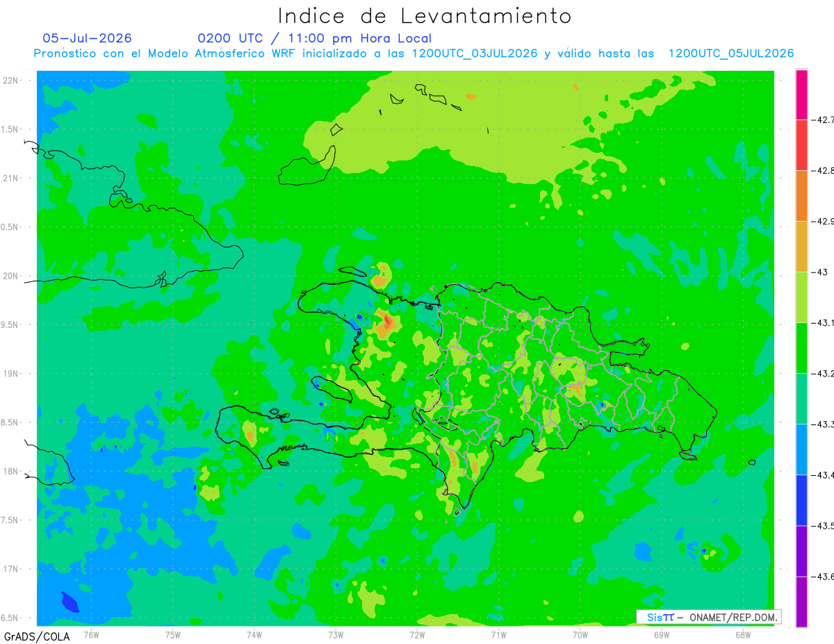Pick the light blue swatch between -43.3 and -43.4
Viewport: 834px width, 644px height.
coord(801,449)
